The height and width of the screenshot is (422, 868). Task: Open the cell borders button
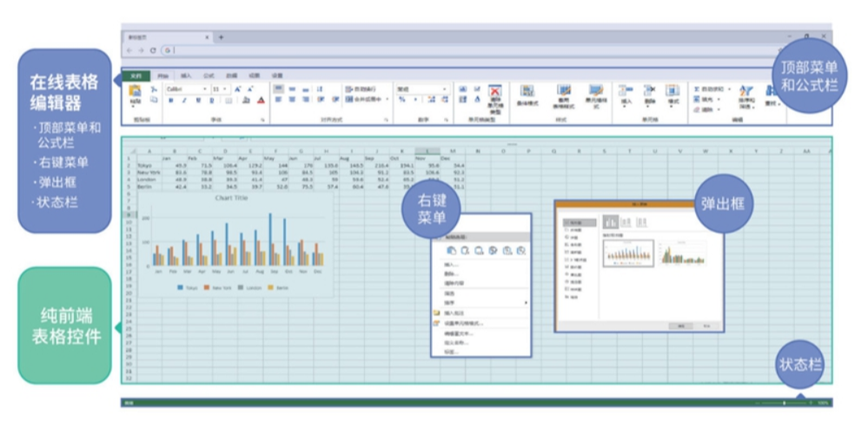(x=229, y=100)
